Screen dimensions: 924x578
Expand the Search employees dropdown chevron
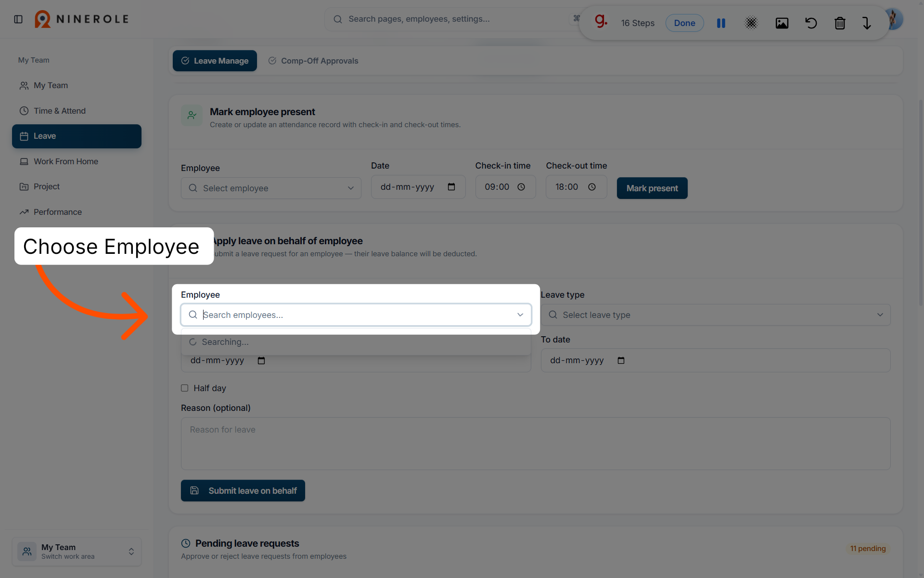point(520,315)
